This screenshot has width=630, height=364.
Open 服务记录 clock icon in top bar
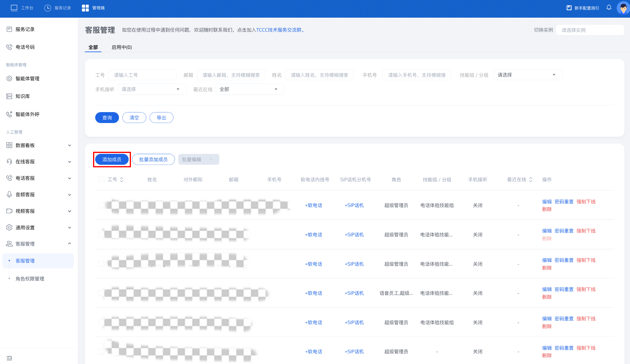click(x=48, y=8)
